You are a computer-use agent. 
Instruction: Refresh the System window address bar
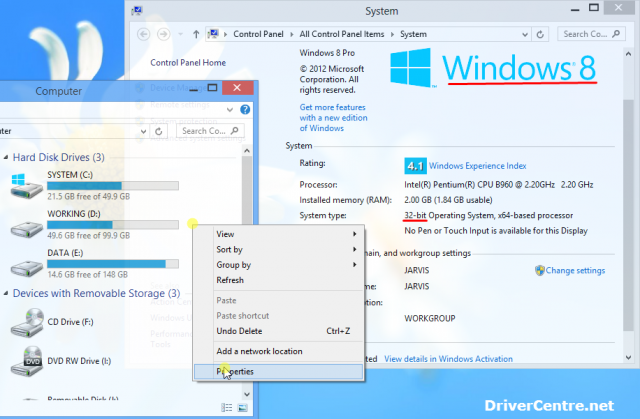540,35
